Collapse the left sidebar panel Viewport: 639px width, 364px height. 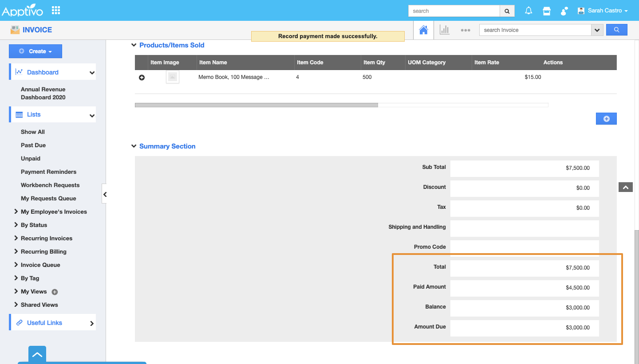coord(105,194)
